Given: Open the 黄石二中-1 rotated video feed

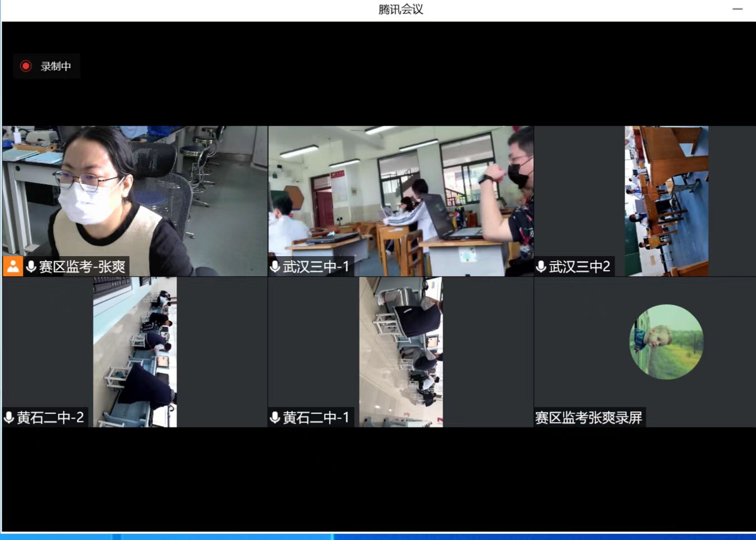Looking at the screenshot, I should [401, 352].
